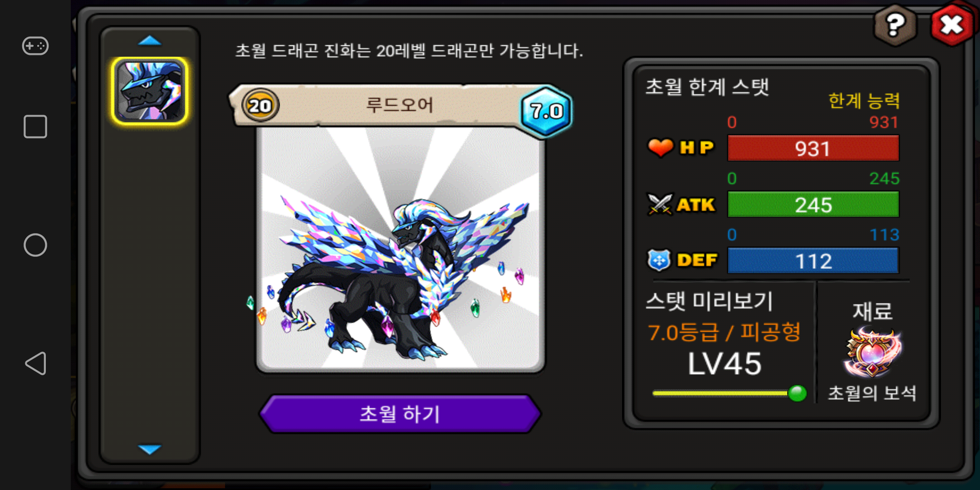Tap the level 20 circle badge
The height and width of the screenshot is (490, 980).
pyautogui.click(x=260, y=105)
